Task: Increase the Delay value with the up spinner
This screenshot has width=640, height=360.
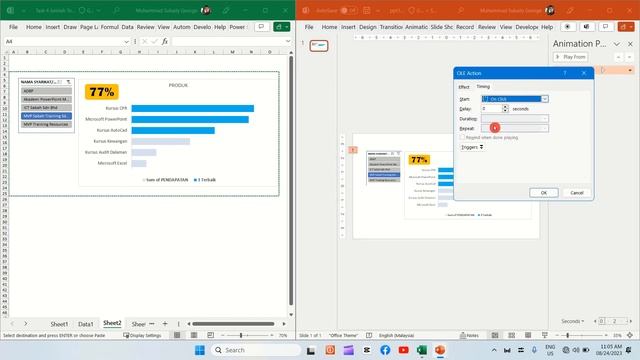Action: [x=505, y=107]
